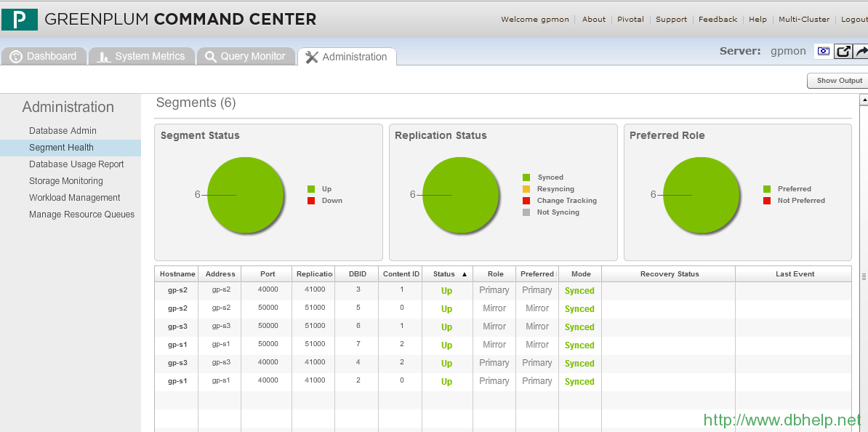This screenshot has height=432, width=868.
Task: Sort segments by Content ID column
Action: (x=401, y=274)
